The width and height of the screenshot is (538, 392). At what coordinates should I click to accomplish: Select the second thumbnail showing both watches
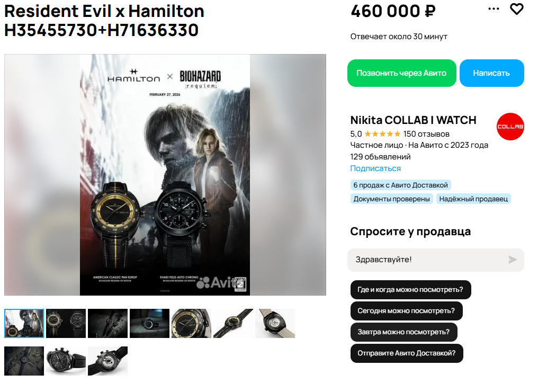coord(66,323)
